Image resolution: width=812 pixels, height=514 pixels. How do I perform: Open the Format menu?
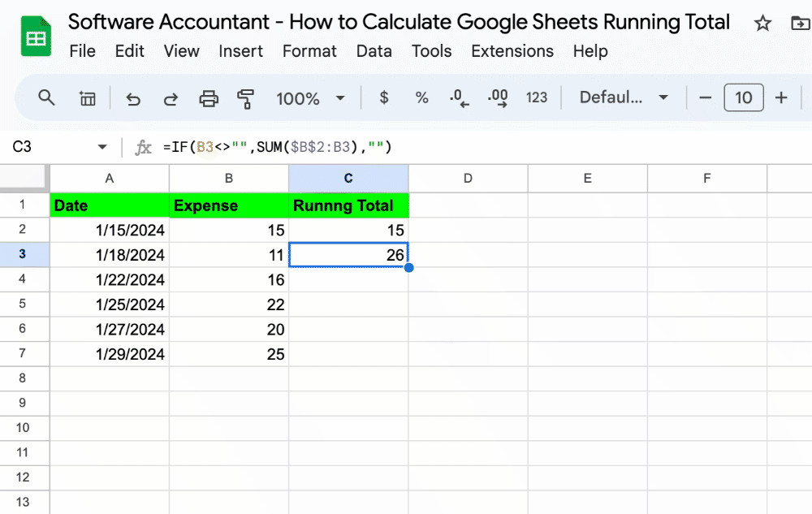pyautogui.click(x=309, y=51)
